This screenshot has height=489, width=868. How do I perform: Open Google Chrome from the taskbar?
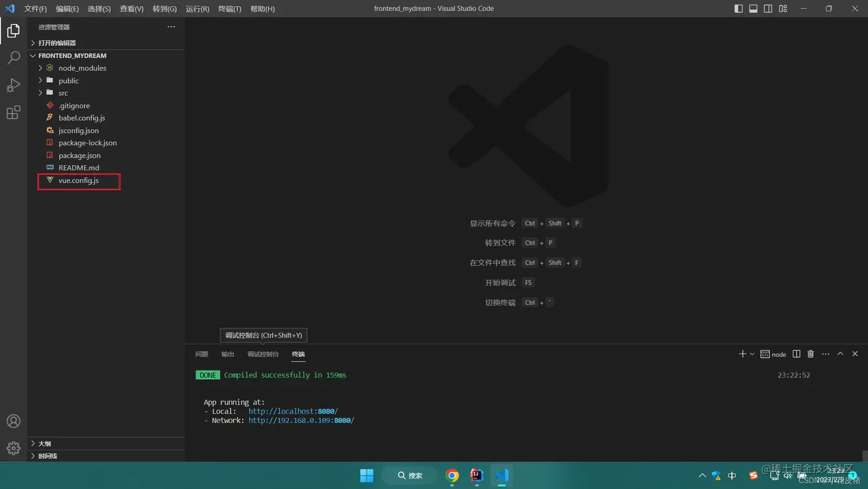point(452,475)
